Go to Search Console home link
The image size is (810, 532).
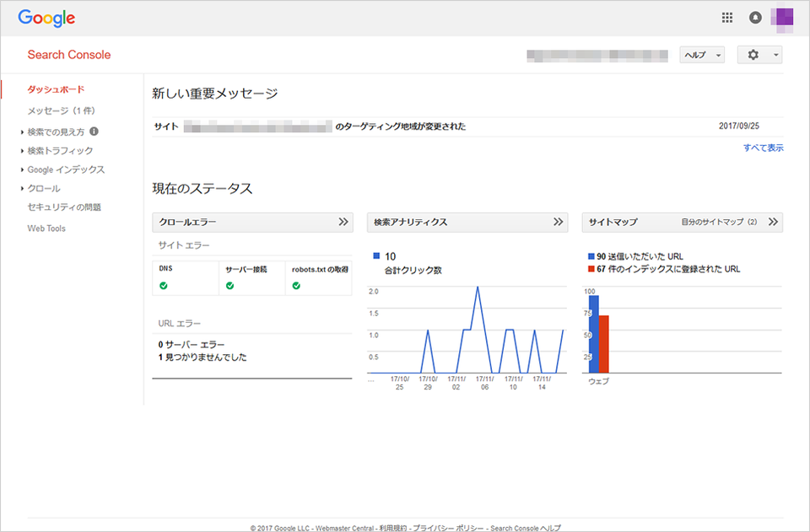pyautogui.click(x=68, y=55)
